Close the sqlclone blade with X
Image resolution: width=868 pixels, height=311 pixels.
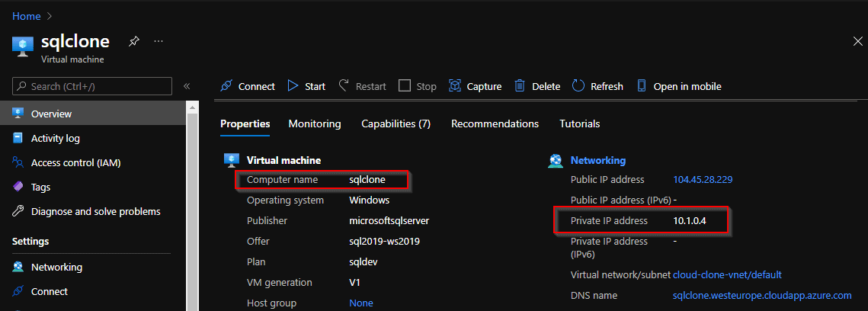(857, 40)
